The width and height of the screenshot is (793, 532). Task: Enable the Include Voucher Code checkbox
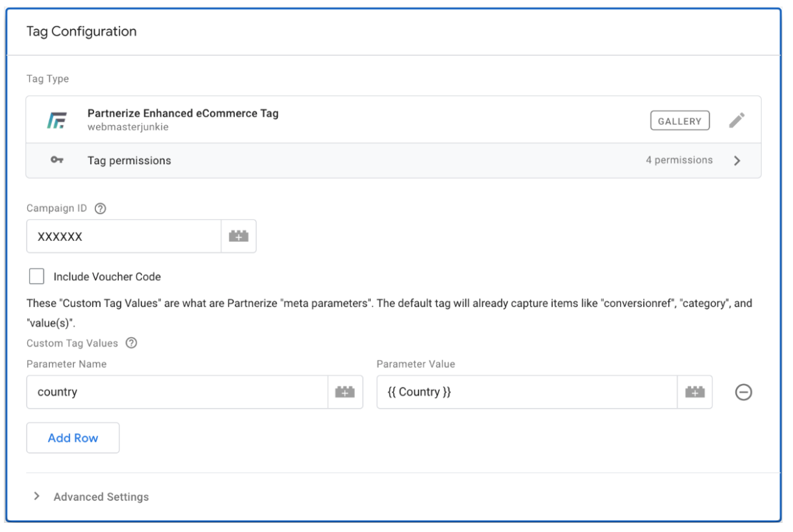[x=37, y=276]
